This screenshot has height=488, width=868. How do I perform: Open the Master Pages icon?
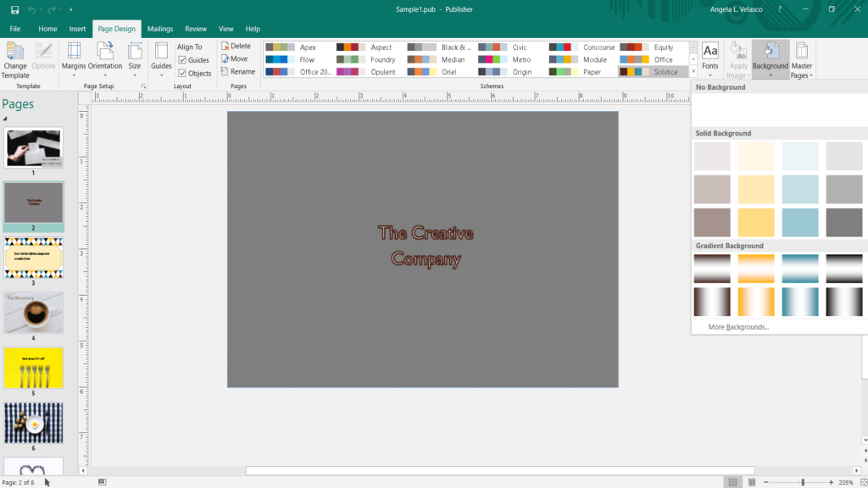point(804,58)
